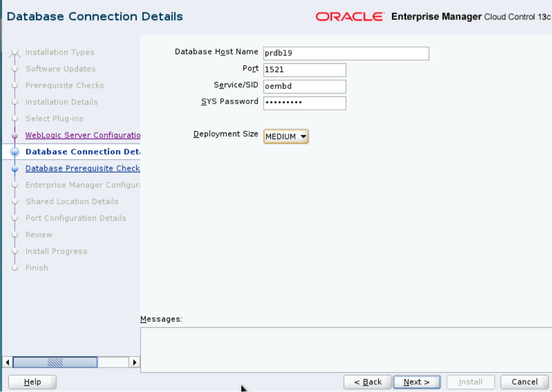Click the Cancel button

(525, 382)
